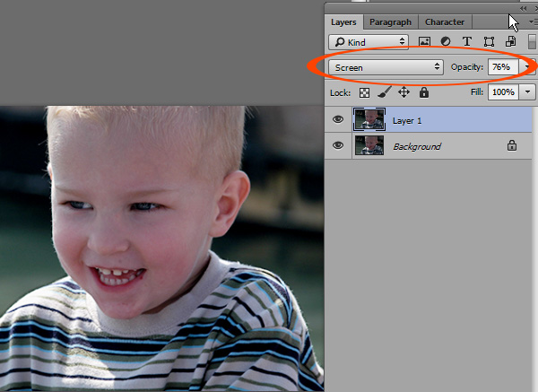Click the boy photo in canvas
Screen dimensions: 538x392
(161, 248)
